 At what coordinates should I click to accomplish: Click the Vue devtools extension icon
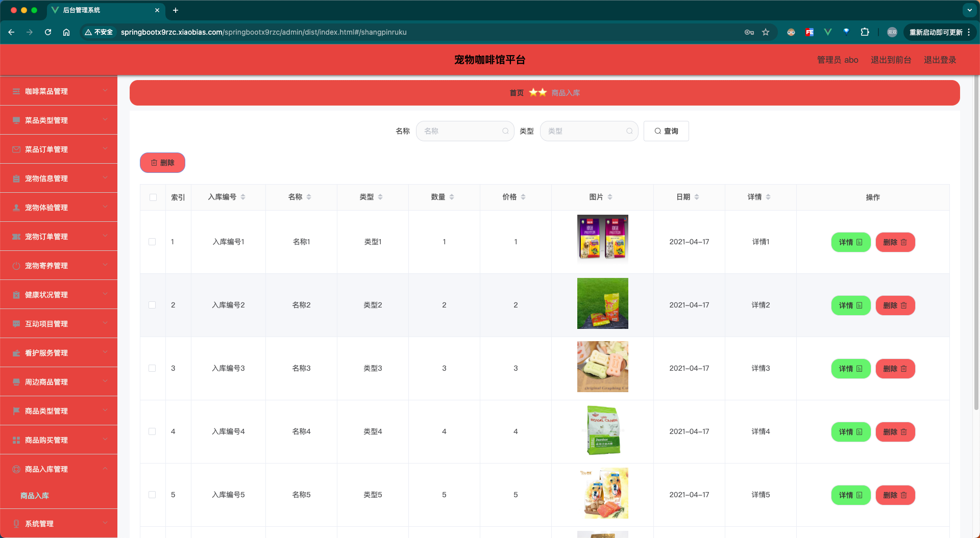(x=828, y=32)
